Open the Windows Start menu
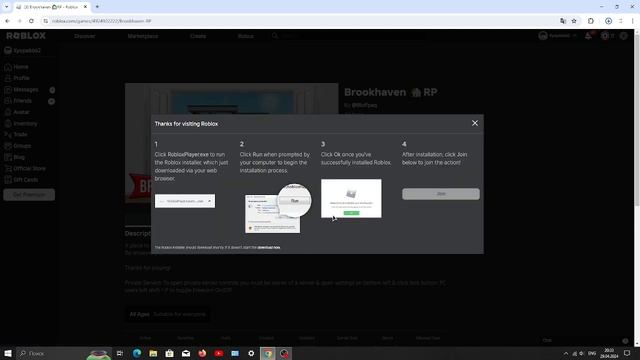Image resolution: width=640 pixels, height=360 pixels. 8,353
